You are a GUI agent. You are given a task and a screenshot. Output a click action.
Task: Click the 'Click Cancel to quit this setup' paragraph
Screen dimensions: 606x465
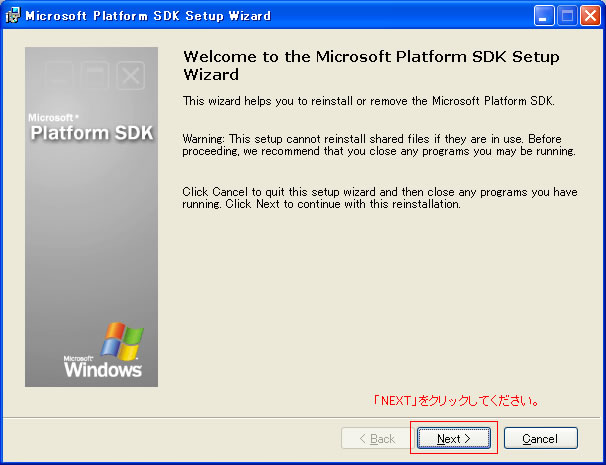tap(380, 198)
